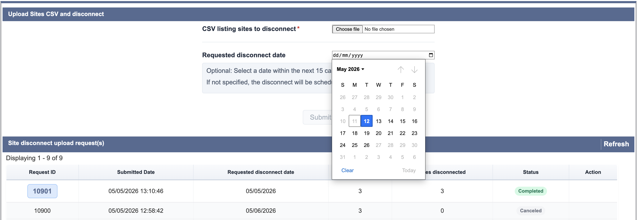This screenshot has height=220, width=644.
Task: Click 'Site disconnect upload request(s)' header
Action: 56,143
